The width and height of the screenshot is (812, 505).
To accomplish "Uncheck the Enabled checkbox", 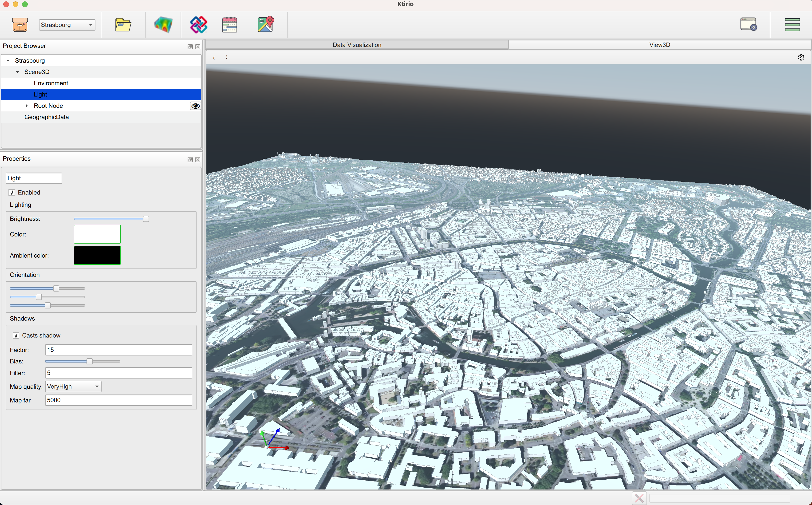I will pos(12,193).
